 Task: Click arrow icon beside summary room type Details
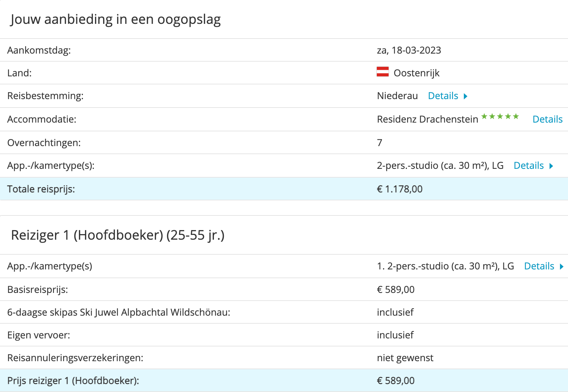point(551,166)
